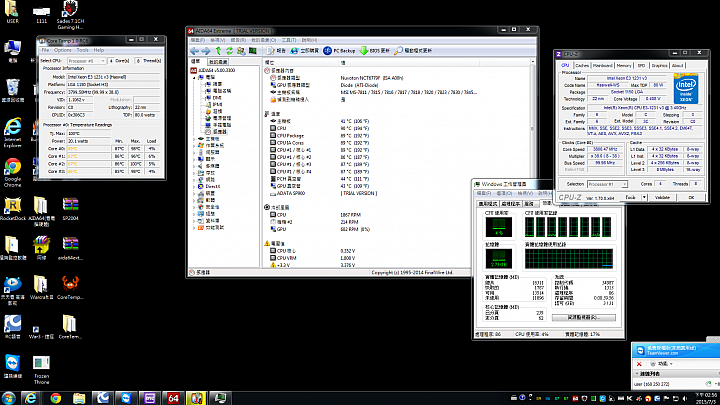Open Tools menu in Core Temp
Screen dimensions: 720x405
pyautogui.click(x=83, y=50)
